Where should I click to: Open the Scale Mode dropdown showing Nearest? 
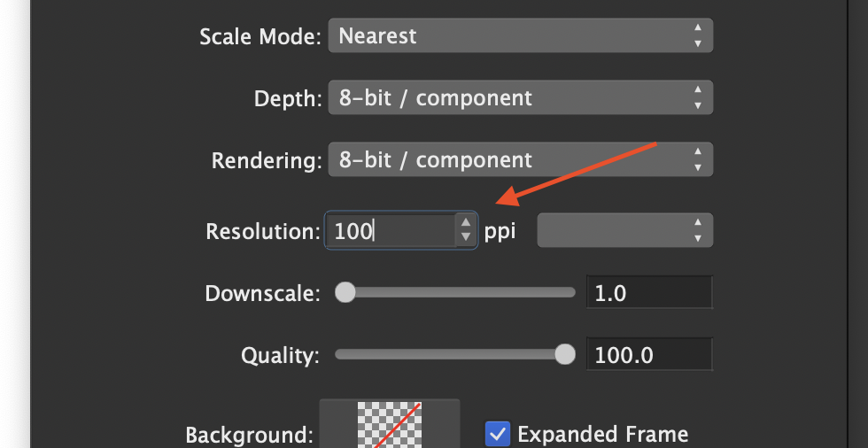point(520,36)
